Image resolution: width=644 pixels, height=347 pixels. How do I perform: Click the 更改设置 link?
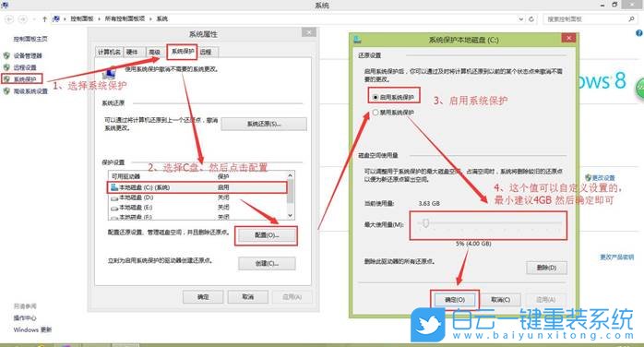pyautogui.click(x=603, y=178)
